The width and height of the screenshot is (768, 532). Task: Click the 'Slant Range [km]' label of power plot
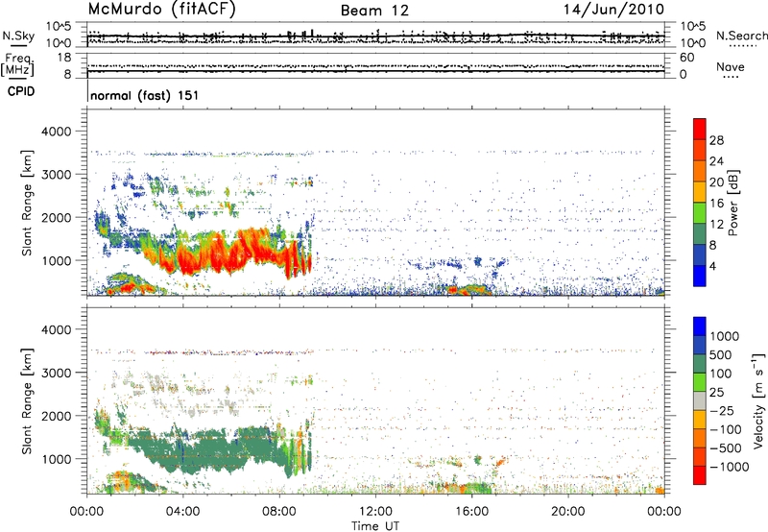(x=27, y=203)
